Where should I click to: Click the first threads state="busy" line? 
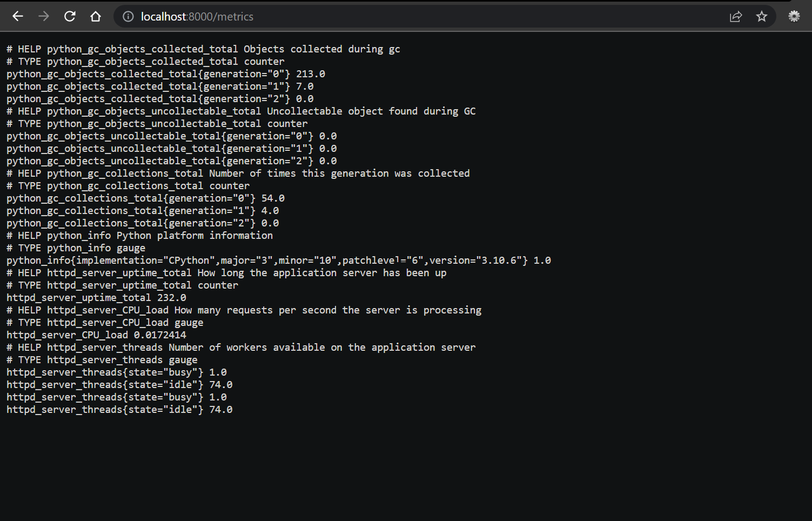117,372
